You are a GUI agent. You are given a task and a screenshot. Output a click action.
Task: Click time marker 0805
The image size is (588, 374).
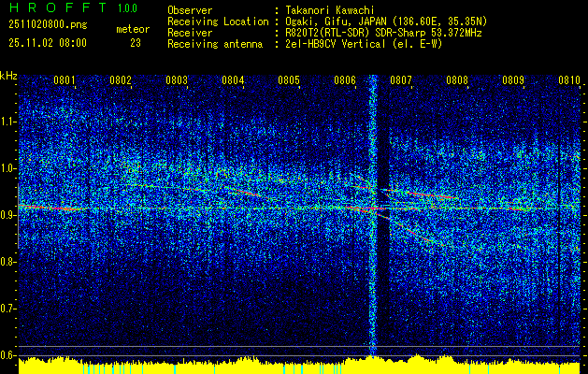coord(289,80)
